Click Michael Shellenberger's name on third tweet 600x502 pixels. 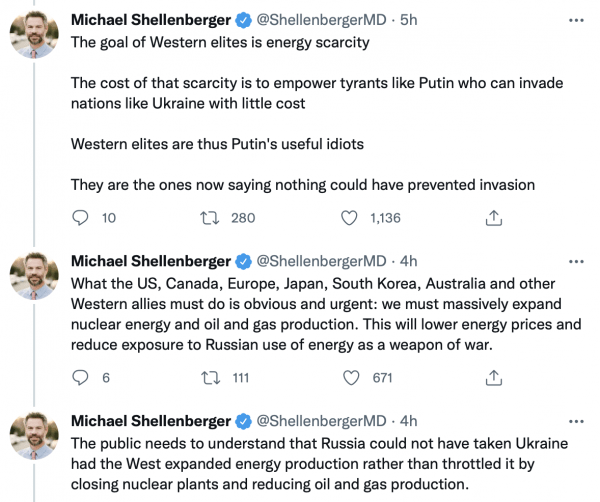click(x=151, y=420)
